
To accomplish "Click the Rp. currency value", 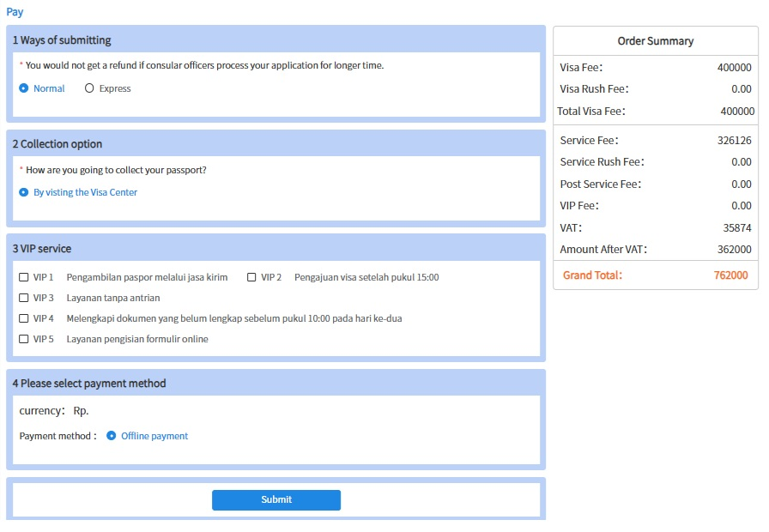I will 81,411.
